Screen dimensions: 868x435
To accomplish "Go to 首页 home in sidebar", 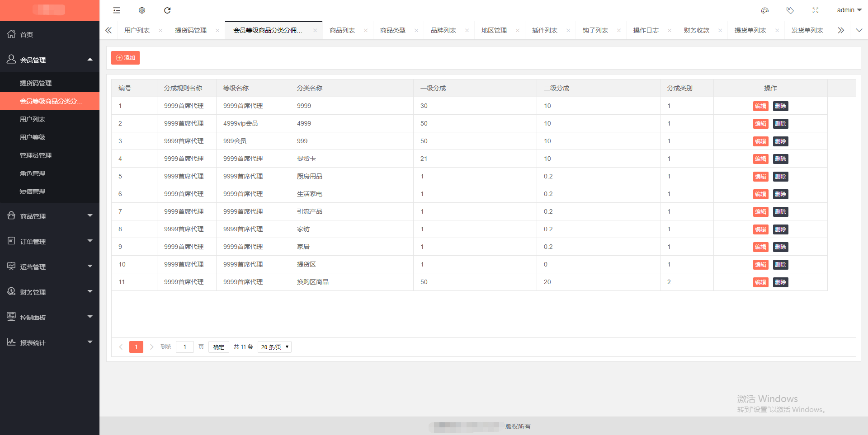I will click(x=50, y=34).
